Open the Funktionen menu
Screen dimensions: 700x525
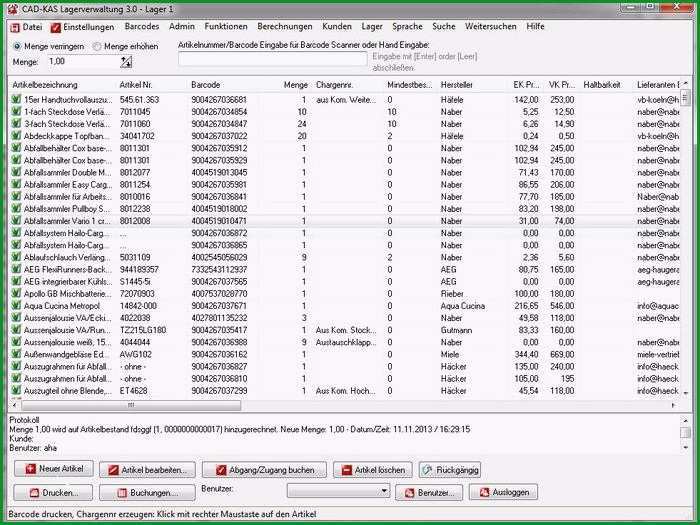[x=226, y=27]
